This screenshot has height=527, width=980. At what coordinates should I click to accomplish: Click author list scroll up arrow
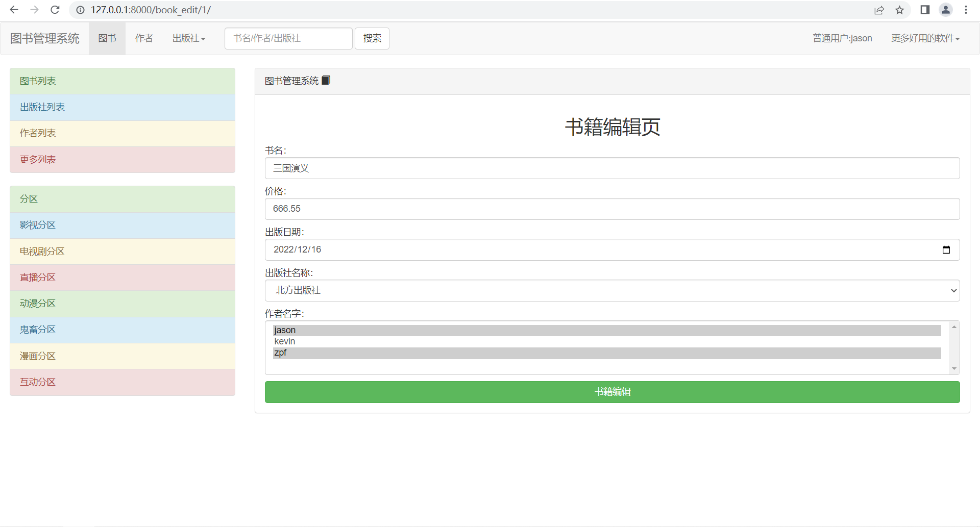pyautogui.click(x=954, y=327)
